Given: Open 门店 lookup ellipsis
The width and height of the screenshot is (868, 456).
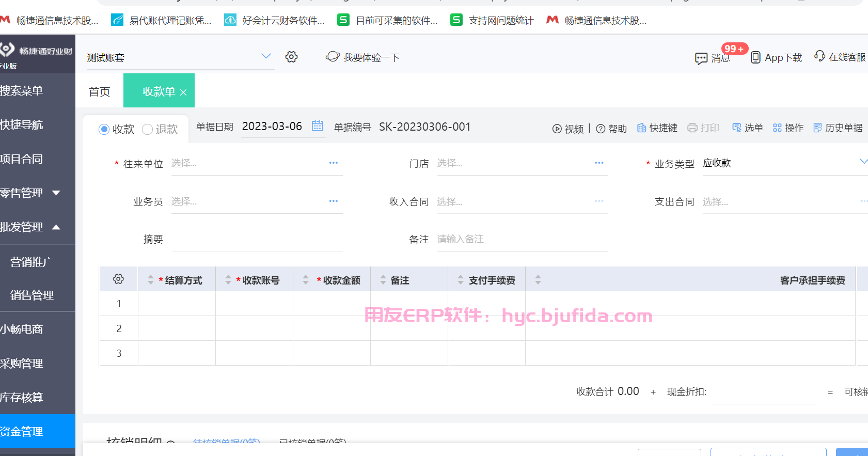Looking at the screenshot, I should pyautogui.click(x=599, y=163).
